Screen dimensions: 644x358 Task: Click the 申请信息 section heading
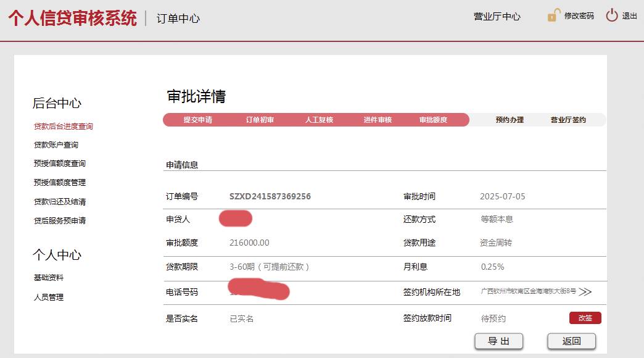click(182, 165)
